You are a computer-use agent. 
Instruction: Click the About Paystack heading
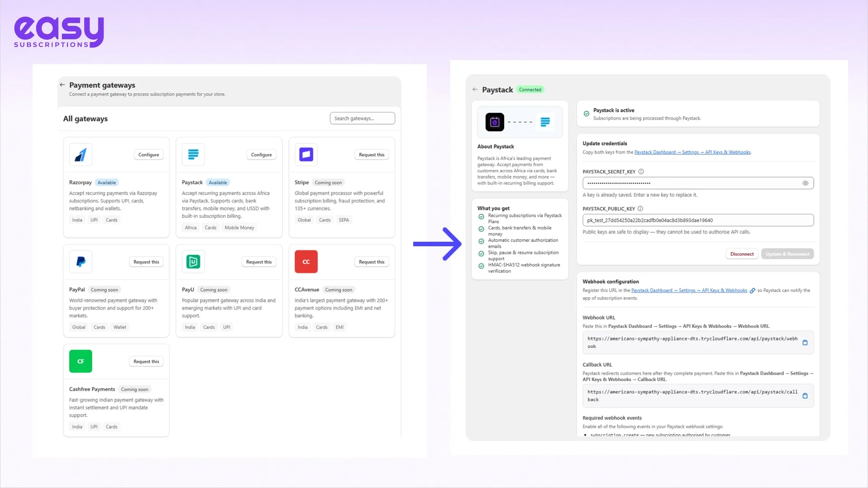[495, 146]
